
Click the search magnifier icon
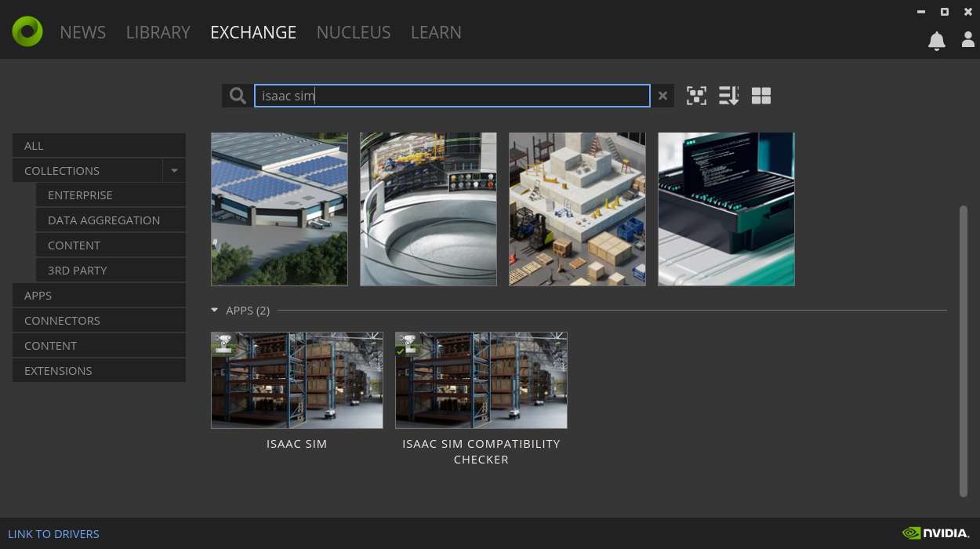238,96
